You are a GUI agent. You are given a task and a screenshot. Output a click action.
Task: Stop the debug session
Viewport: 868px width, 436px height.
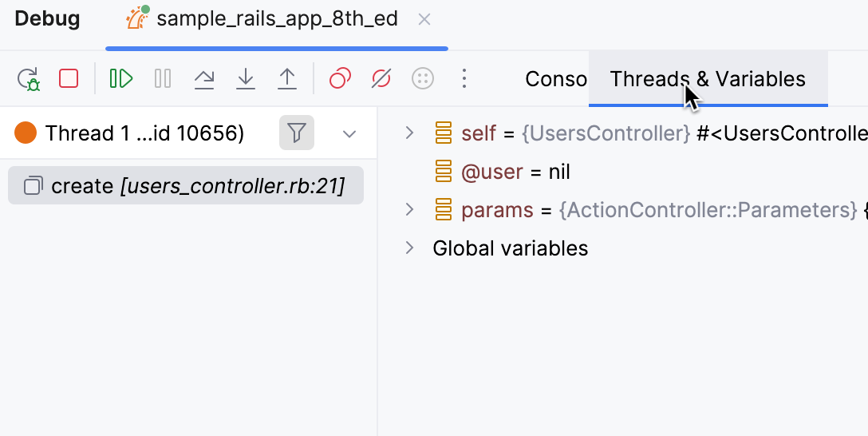pos(69,78)
